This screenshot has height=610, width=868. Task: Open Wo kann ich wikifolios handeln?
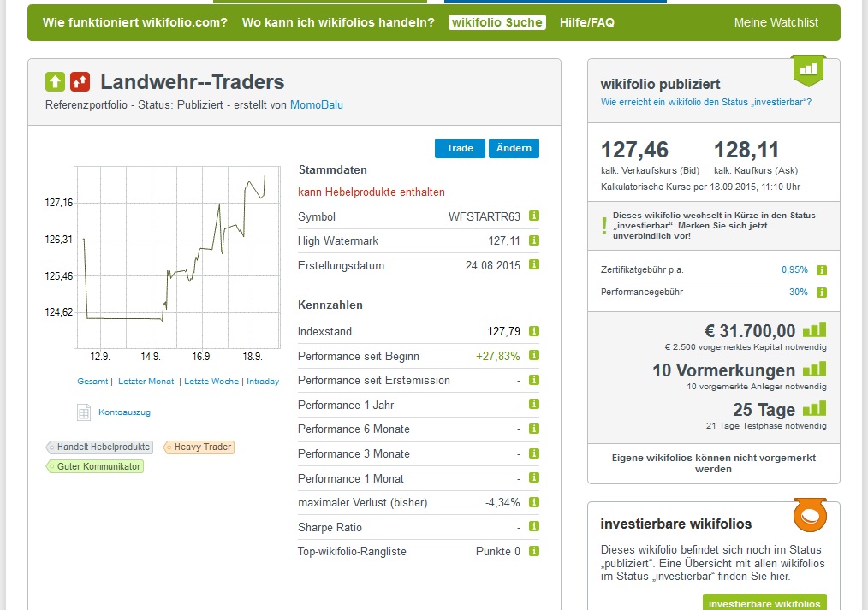tap(338, 23)
